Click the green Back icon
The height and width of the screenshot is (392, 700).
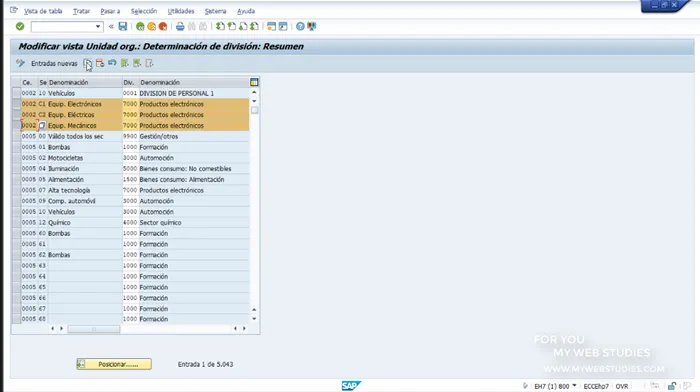pos(140,27)
